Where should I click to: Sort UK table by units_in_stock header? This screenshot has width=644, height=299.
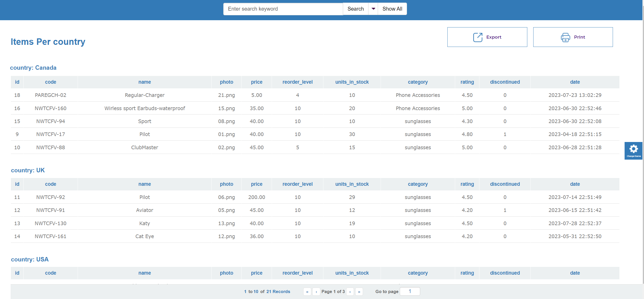[352, 184]
